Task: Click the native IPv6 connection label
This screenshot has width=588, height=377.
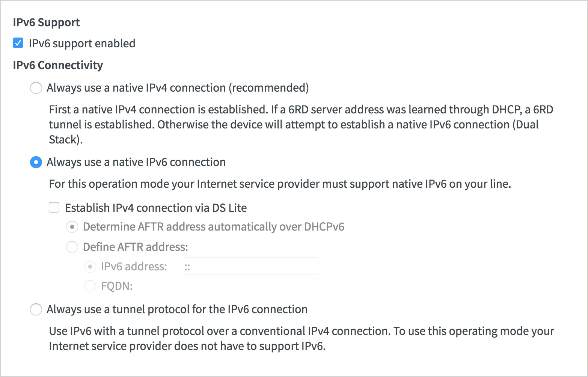Action: pyautogui.click(x=136, y=162)
